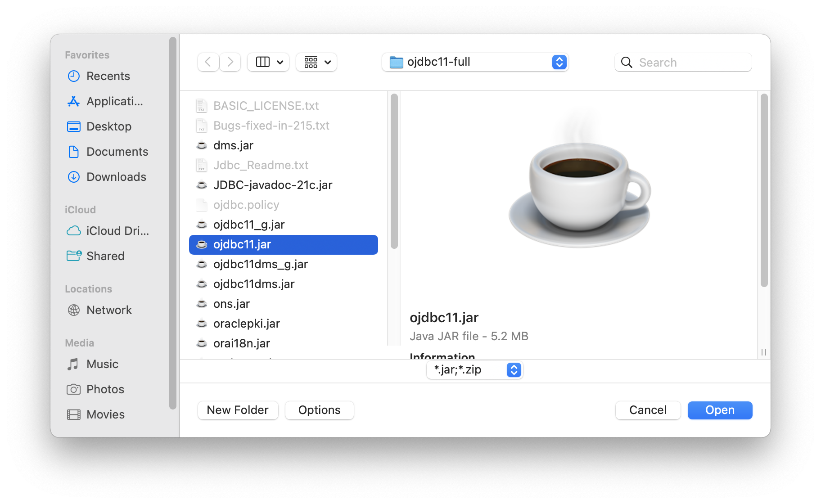Open the grouping options dropdown
Viewport: 821px width, 504px height.
tap(316, 62)
